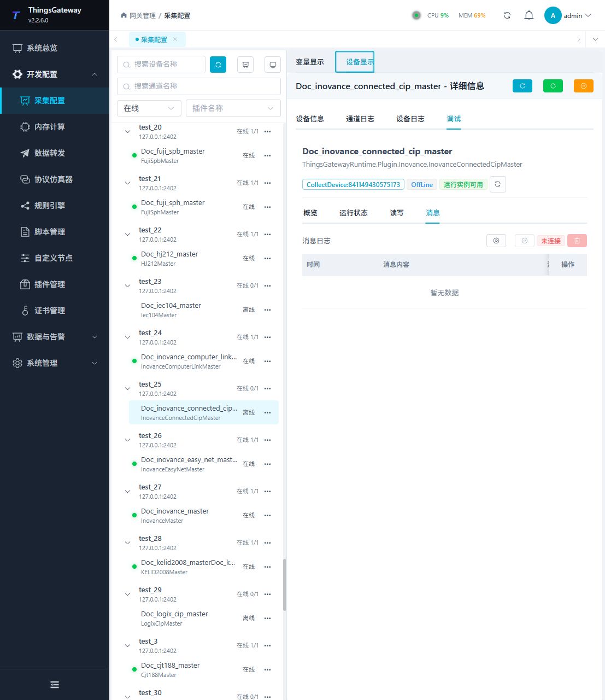The width and height of the screenshot is (605, 700).
Task: Click the monitor icon button above the device list
Action: (273, 65)
